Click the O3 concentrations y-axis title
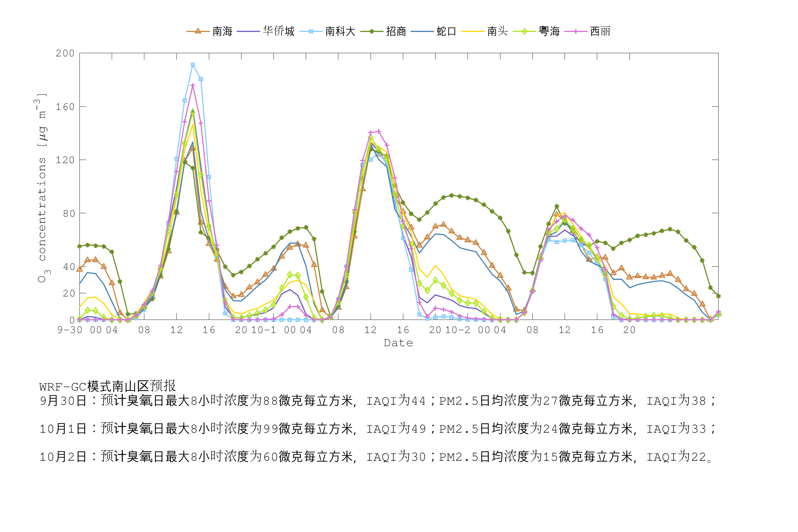Image resolution: width=798 pixels, height=532 pixels. [42, 188]
